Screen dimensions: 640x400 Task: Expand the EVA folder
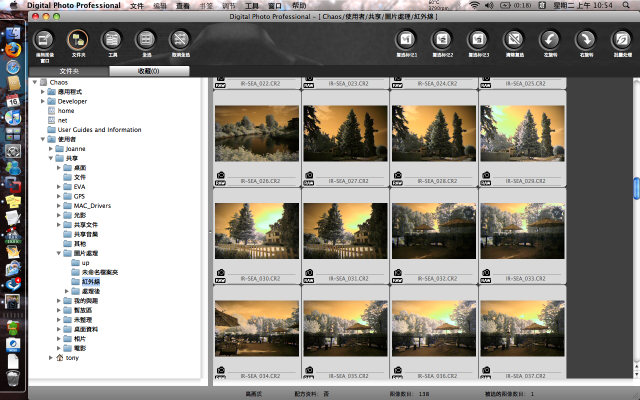pos(59,187)
